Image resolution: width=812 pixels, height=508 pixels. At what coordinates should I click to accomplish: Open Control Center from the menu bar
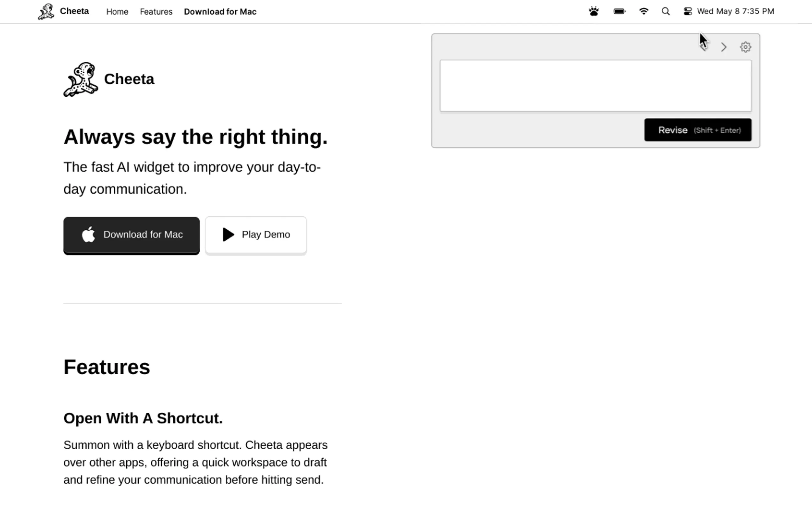[687, 12]
